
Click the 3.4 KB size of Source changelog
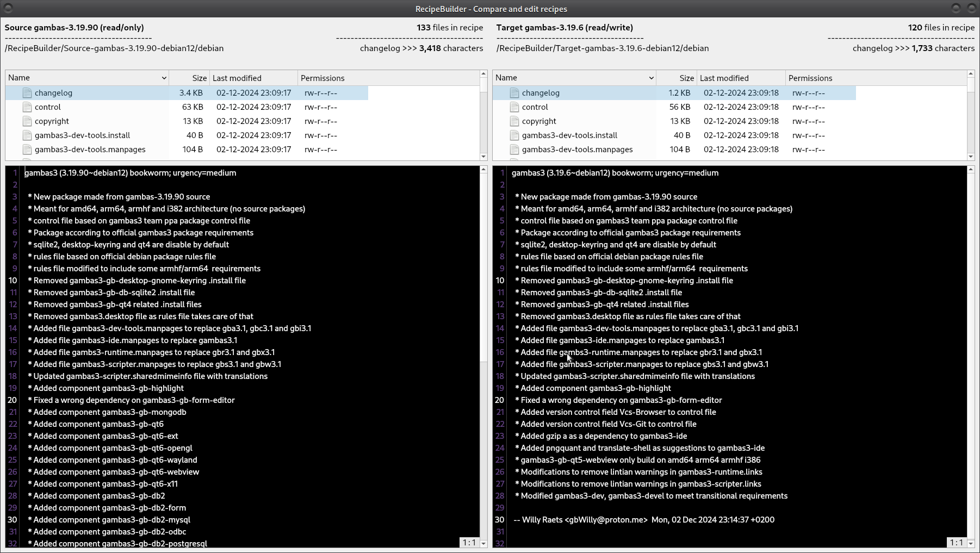(191, 93)
